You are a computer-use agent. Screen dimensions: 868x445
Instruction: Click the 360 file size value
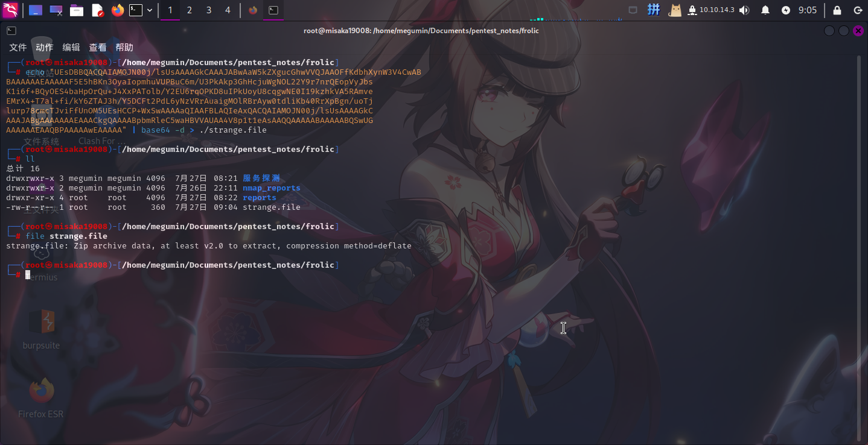click(x=158, y=207)
